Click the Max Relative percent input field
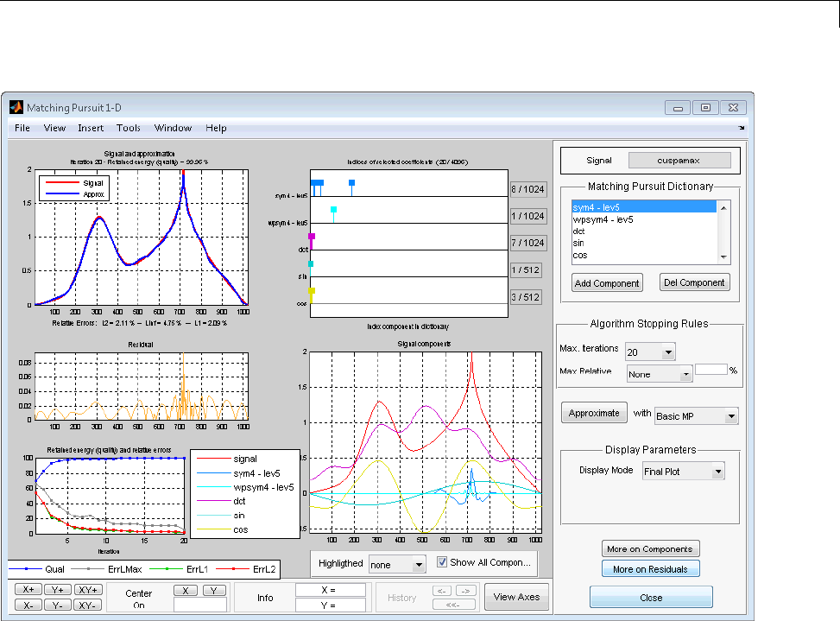The image size is (840, 621). click(x=711, y=369)
